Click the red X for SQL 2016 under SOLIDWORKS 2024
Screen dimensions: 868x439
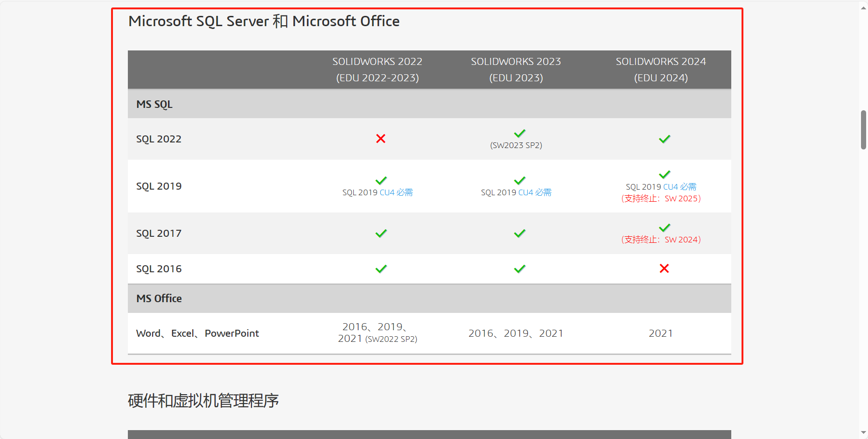[664, 269]
